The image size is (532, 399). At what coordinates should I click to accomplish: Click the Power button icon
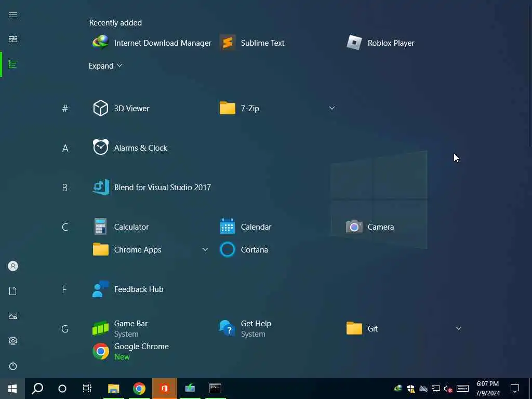pyautogui.click(x=13, y=366)
